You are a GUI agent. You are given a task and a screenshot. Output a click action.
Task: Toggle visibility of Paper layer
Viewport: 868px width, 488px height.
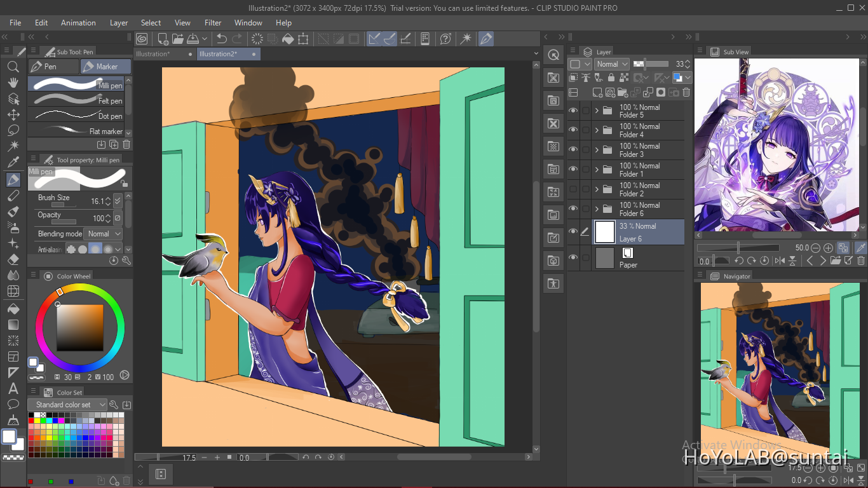pyautogui.click(x=573, y=257)
